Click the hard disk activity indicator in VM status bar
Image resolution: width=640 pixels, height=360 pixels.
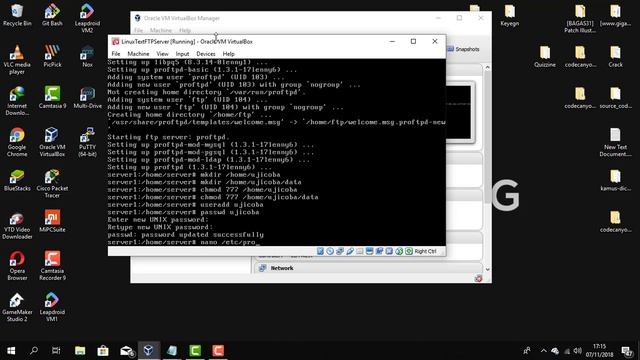tap(320, 251)
